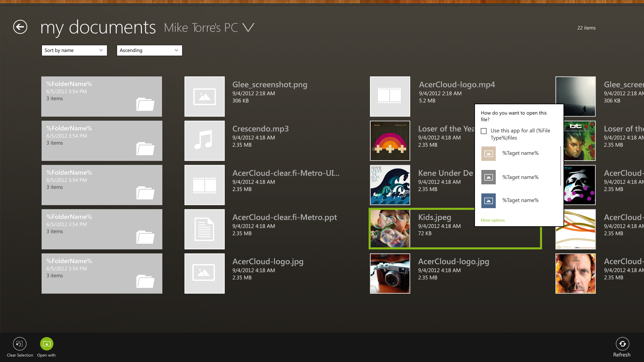Open the Kids.jpeg selected thumbnail
This screenshot has height=362, width=644.
(x=389, y=229)
